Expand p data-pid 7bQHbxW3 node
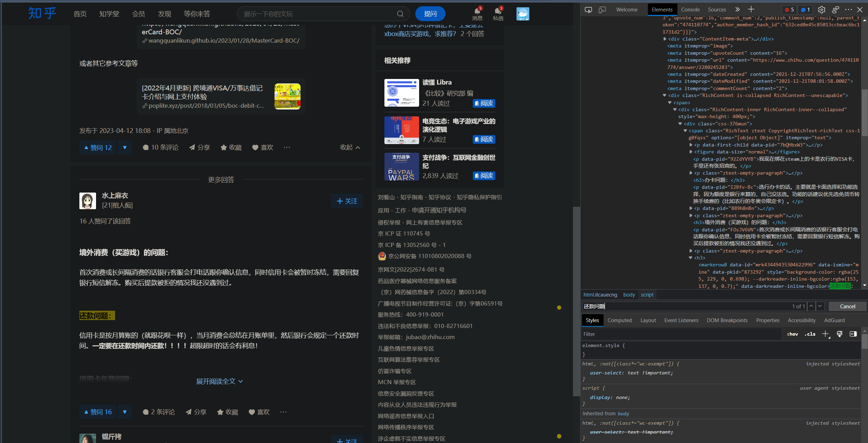Screen dimensions: 868x443 (x=691, y=145)
